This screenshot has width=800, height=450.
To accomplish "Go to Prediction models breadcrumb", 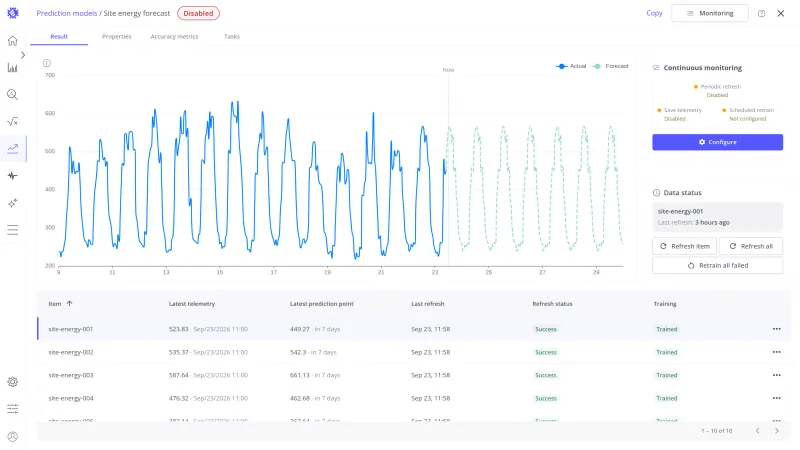I will point(66,13).
